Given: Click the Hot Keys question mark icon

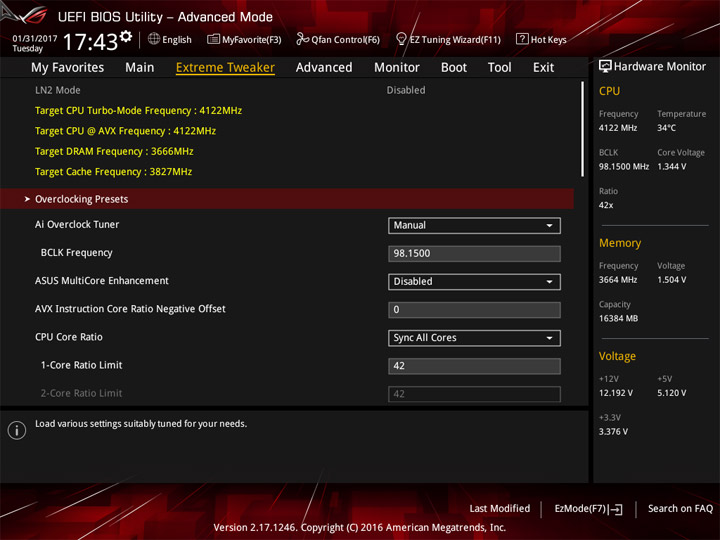Looking at the screenshot, I should pos(522,39).
